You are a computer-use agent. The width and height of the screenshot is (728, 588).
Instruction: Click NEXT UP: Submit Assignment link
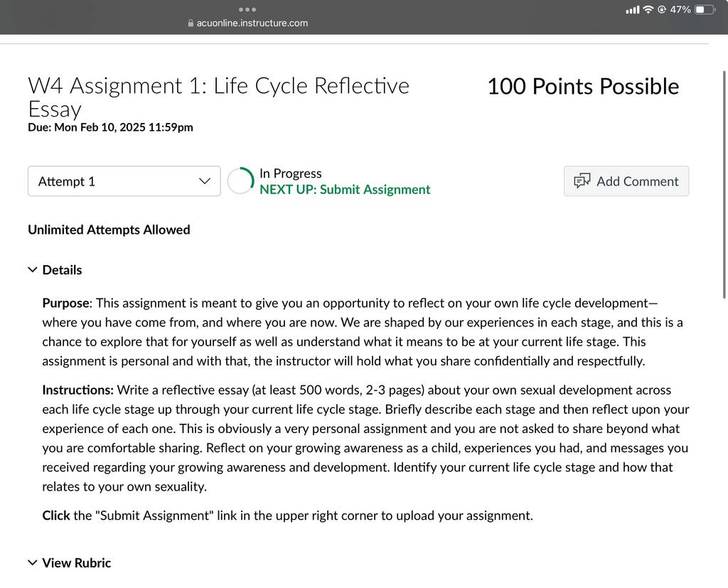click(345, 190)
